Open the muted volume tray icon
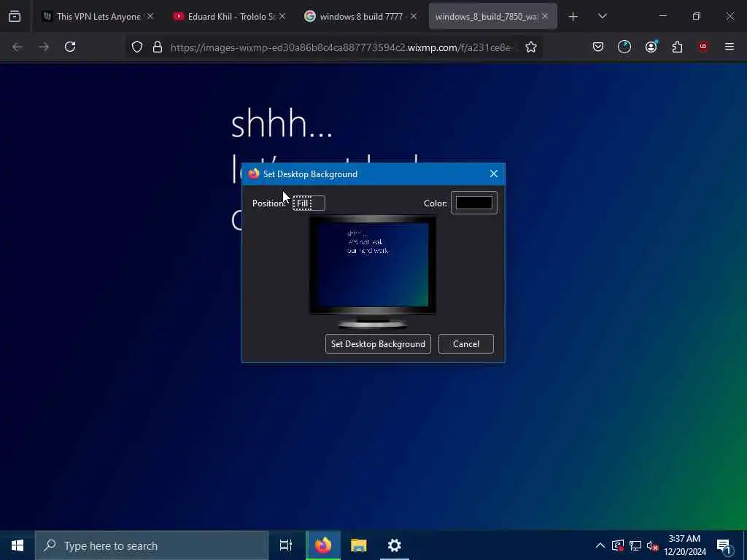The image size is (747, 560). click(652, 546)
